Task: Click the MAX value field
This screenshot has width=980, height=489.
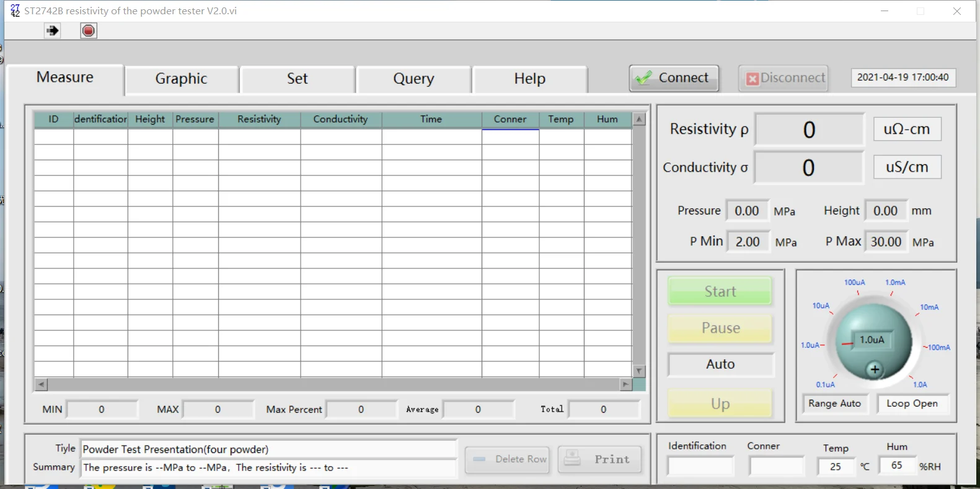Action: point(218,410)
